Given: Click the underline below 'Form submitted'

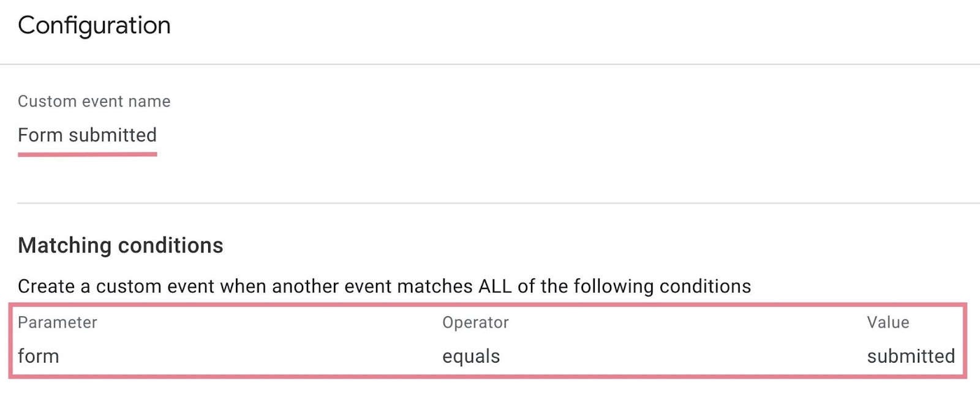Looking at the screenshot, I should pyautogui.click(x=87, y=154).
